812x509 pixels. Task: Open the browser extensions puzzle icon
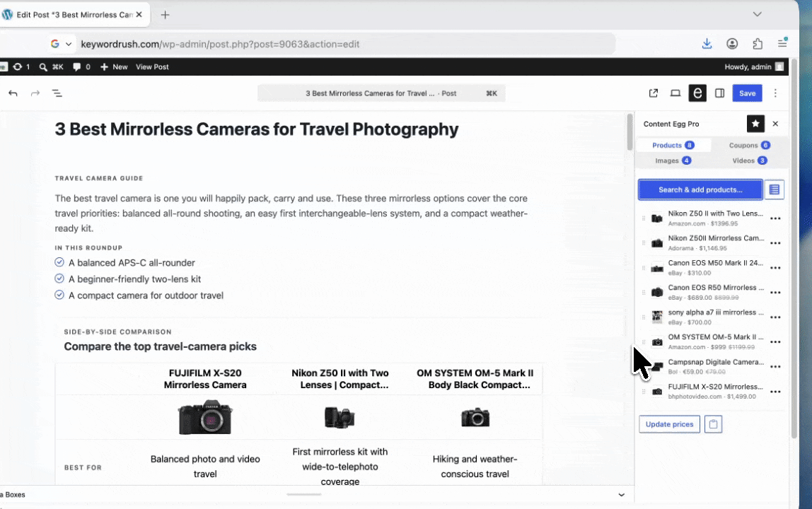(758, 44)
